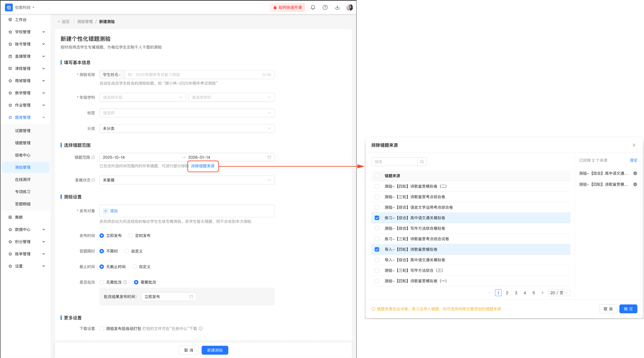Click the download icon in top bar
The height and width of the screenshot is (358, 644).
337,7
